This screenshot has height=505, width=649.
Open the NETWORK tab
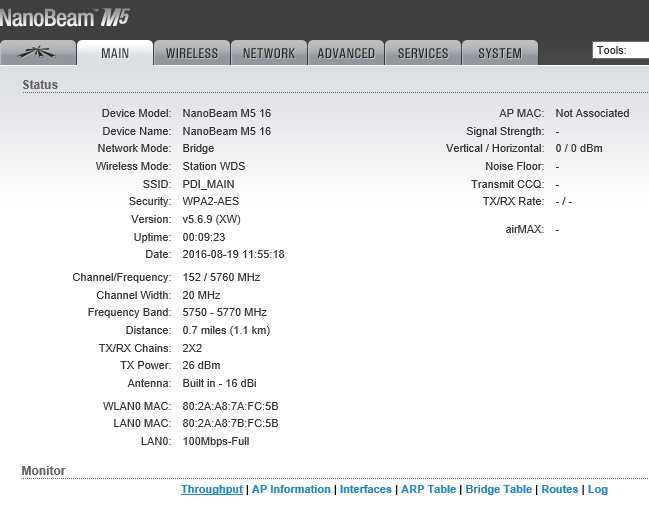(269, 53)
